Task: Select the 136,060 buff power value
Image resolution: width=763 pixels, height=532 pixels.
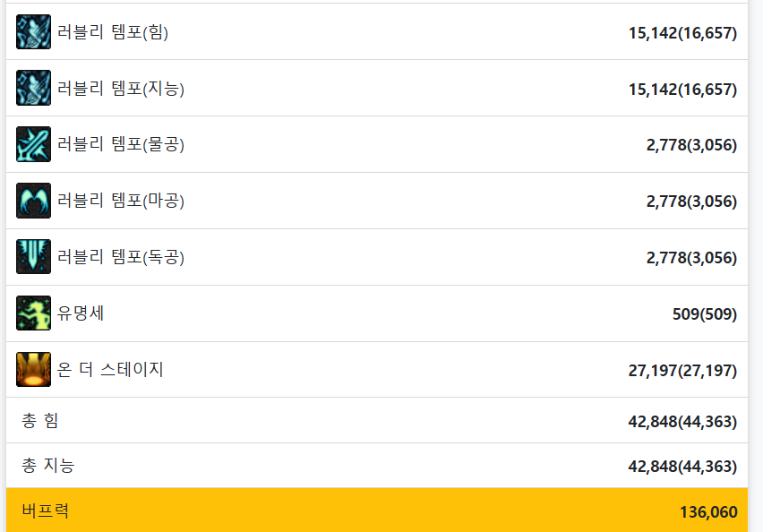Action: 708,512
